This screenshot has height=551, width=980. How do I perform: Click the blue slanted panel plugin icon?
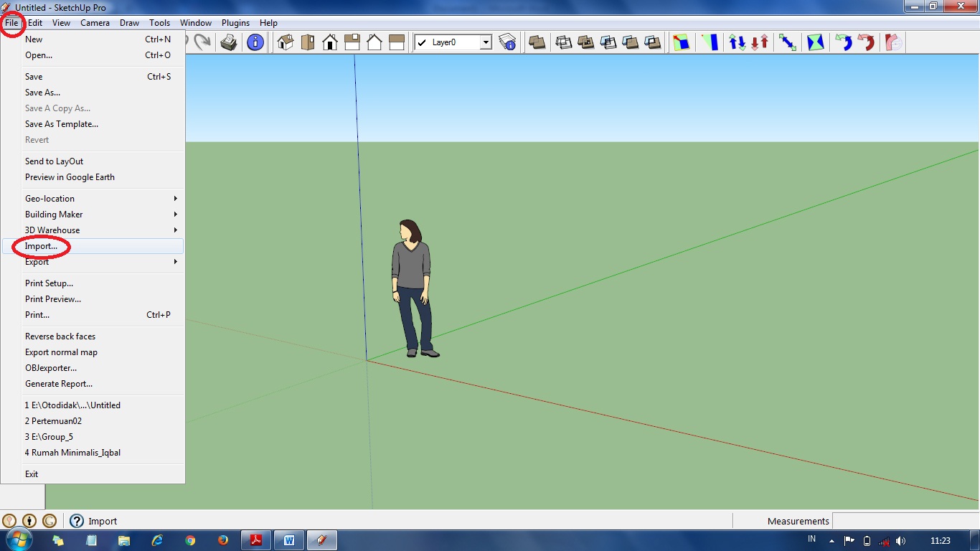tap(710, 42)
